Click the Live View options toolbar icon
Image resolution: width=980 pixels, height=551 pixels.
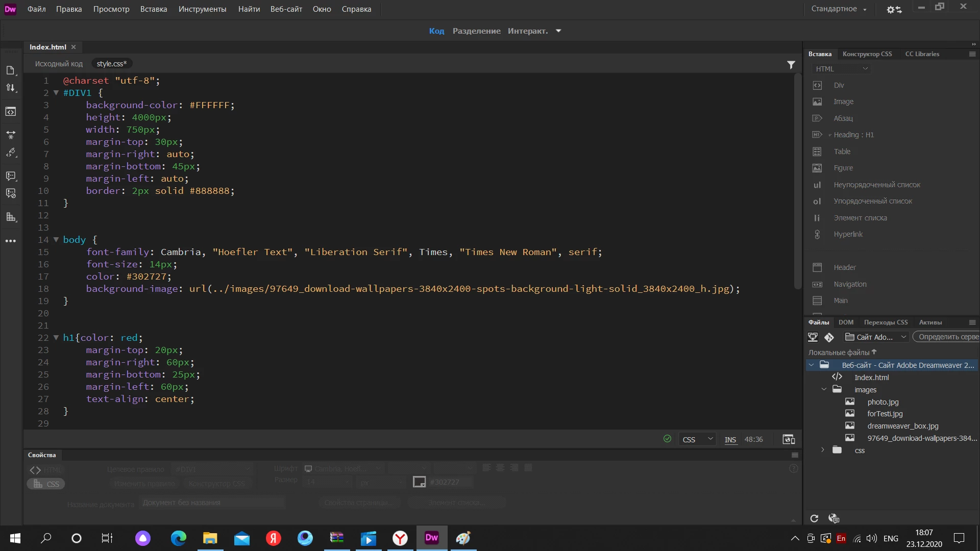[x=11, y=112]
